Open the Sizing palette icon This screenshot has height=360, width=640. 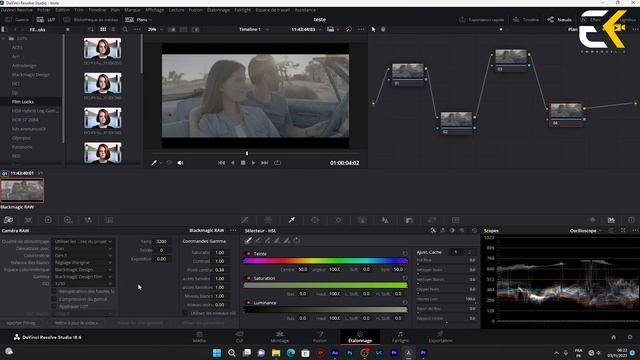[432, 220]
